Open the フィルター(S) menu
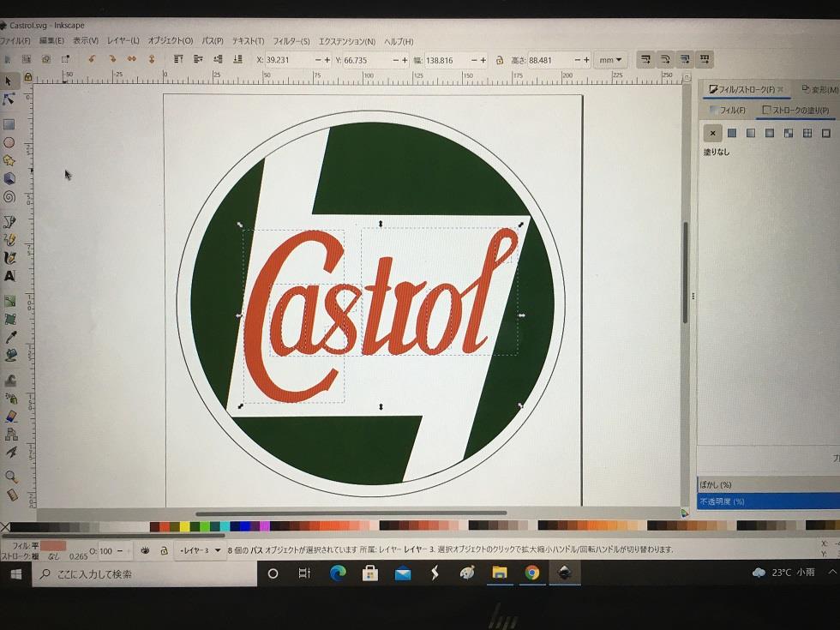This screenshot has width=840, height=630. [x=291, y=41]
